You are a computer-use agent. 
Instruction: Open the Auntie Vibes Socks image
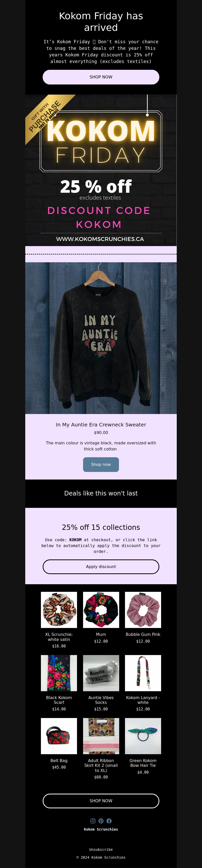tap(101, 673)
